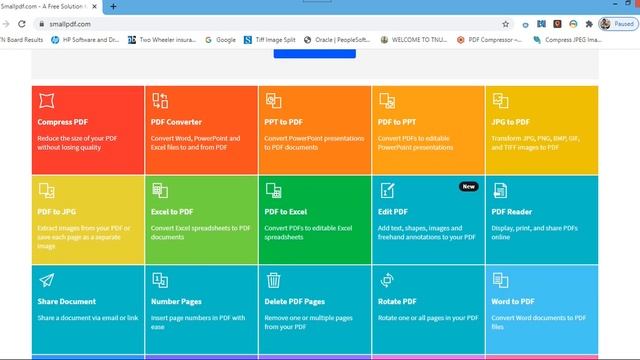Click the PDF to JPG tile icon

47,190
